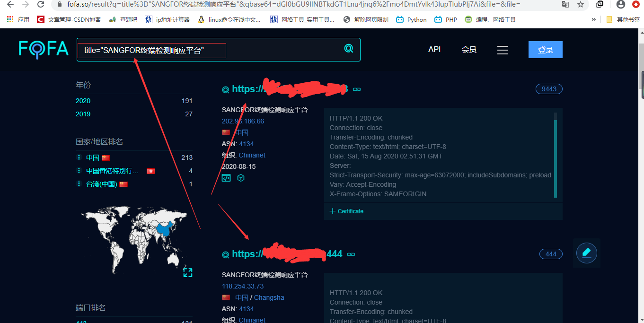The image size is (644, 323).
Task: Click the 9443 port badge
Action: tap(549, 89)
